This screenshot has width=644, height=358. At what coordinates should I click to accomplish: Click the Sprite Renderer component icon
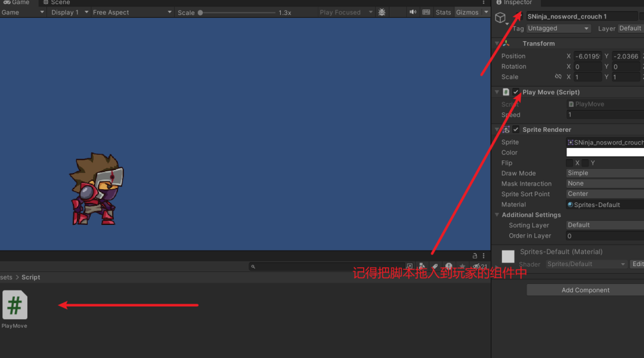tap(506, 129)
